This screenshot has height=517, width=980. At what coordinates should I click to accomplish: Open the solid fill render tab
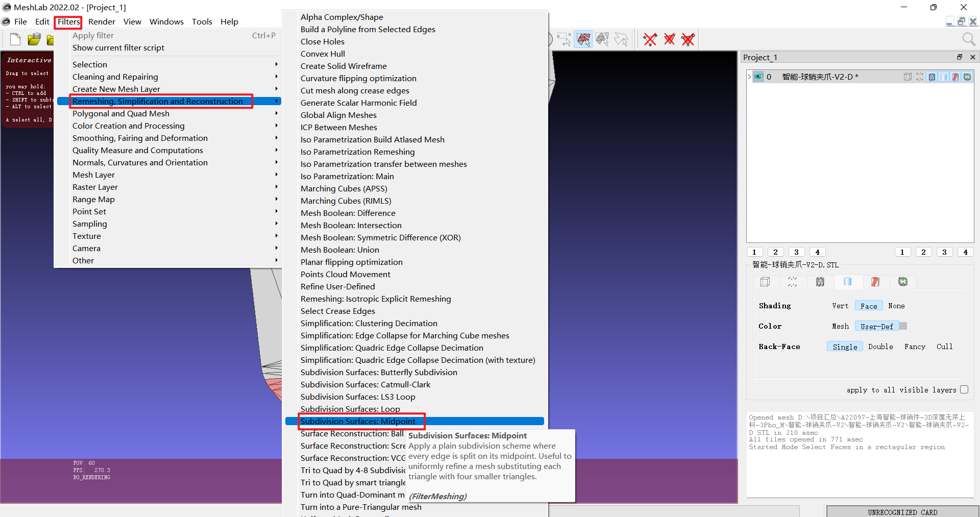coord(848,282)
